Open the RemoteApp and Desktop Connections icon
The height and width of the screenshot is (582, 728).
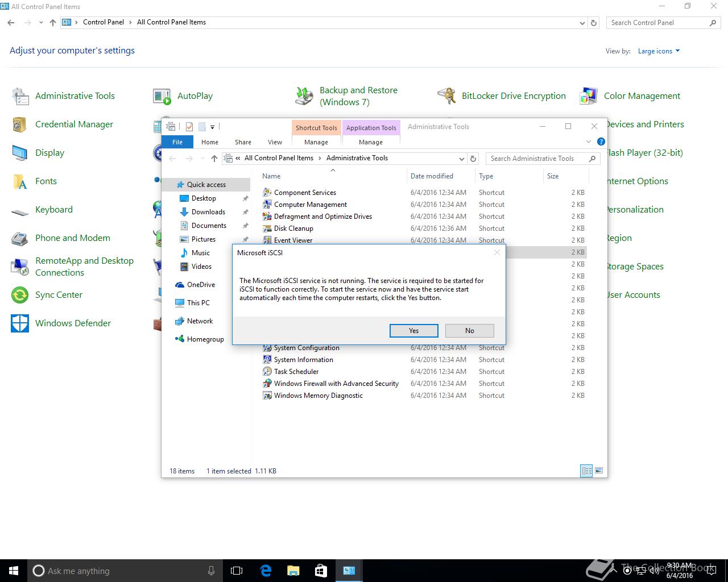(20, 267)
